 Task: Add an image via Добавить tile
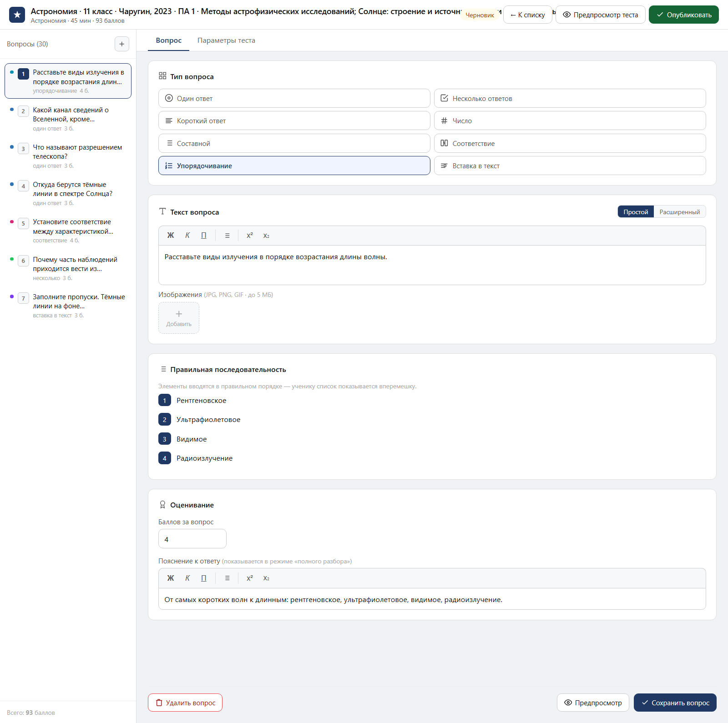tap(179, 318)
